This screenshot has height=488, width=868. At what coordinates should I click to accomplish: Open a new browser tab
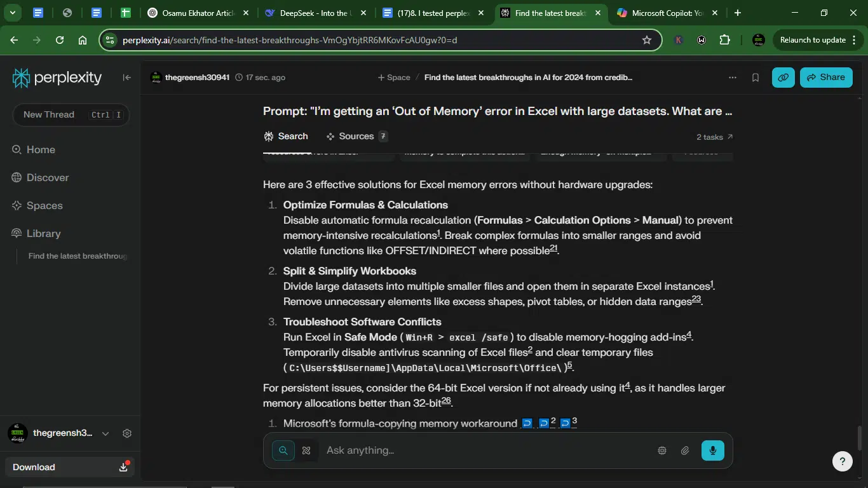tap(737, 13)
